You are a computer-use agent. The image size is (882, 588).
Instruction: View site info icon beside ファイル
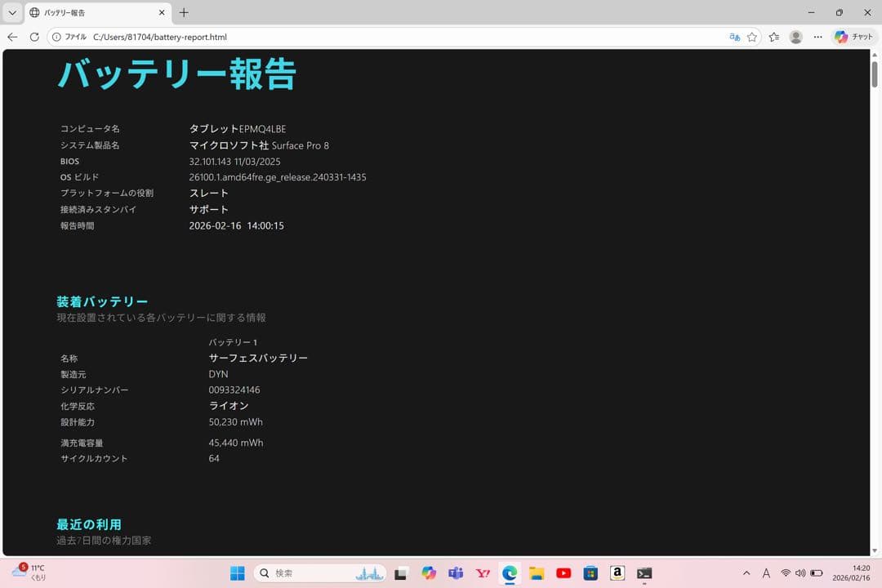tap(56, 37)
